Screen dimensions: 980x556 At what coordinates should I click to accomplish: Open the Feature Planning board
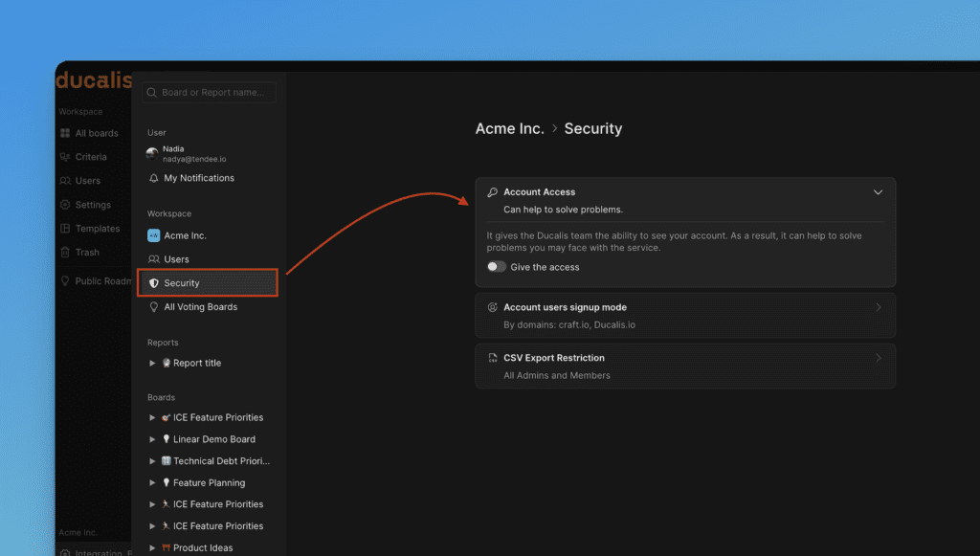pos(209,483)
